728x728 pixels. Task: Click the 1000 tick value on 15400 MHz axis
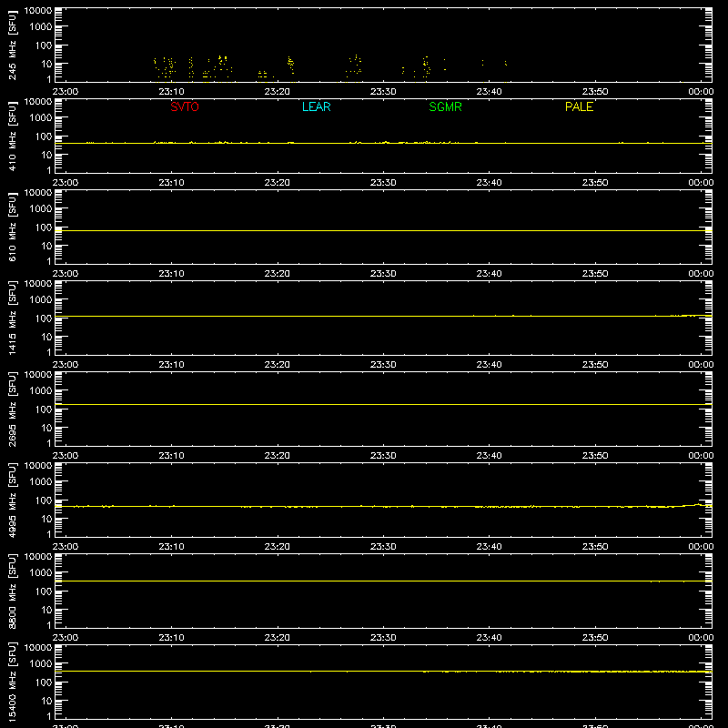click(41, 664)
